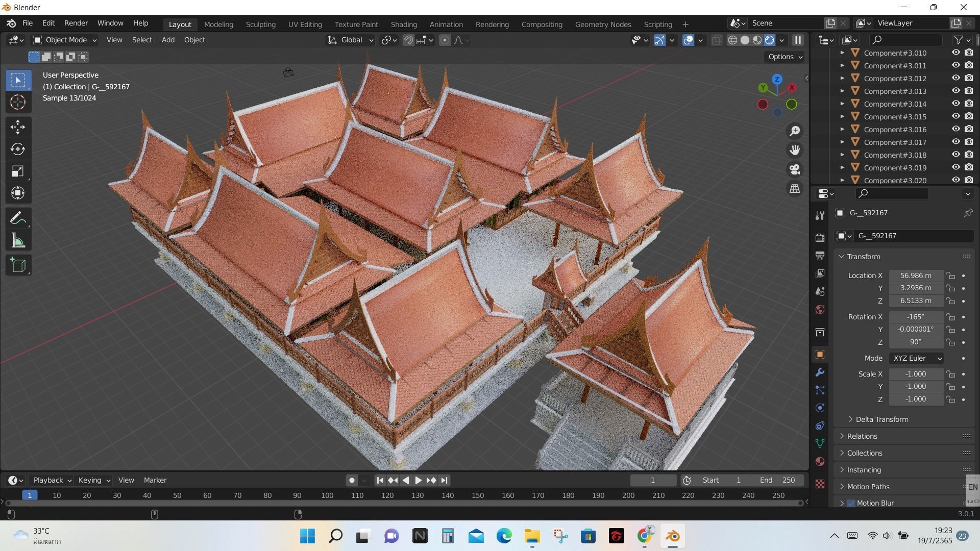
Task: Open the Tool properties tab
Action: 820,215
